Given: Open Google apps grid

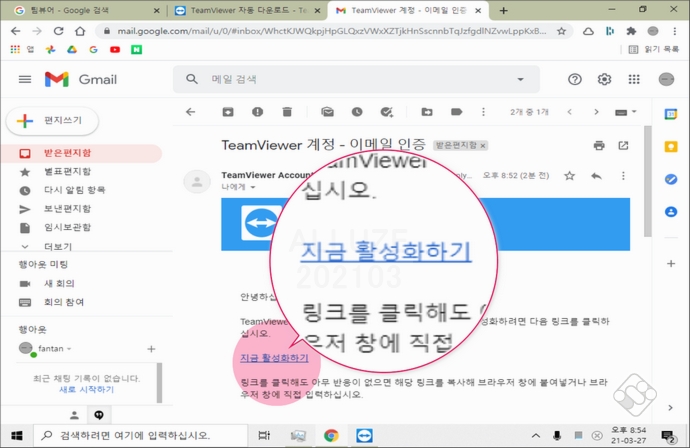Looking at the screenshot, I should coord(634,79).
